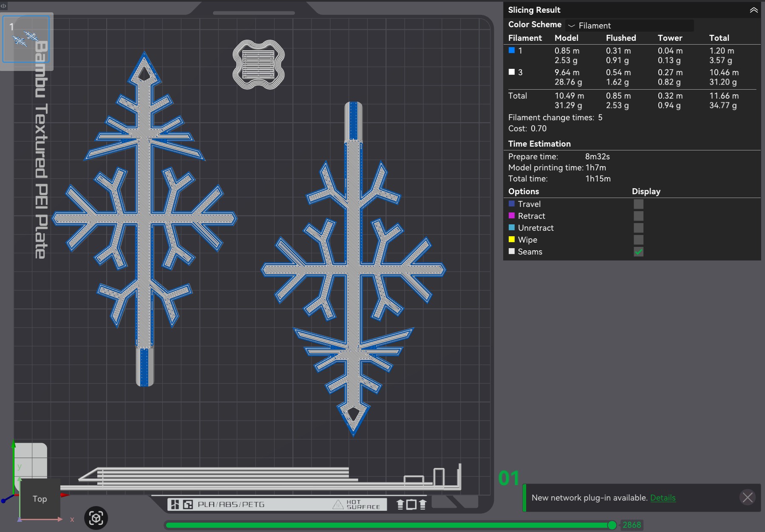Click the Options heading
The image size is (765, 532).
tap(524, 191)
